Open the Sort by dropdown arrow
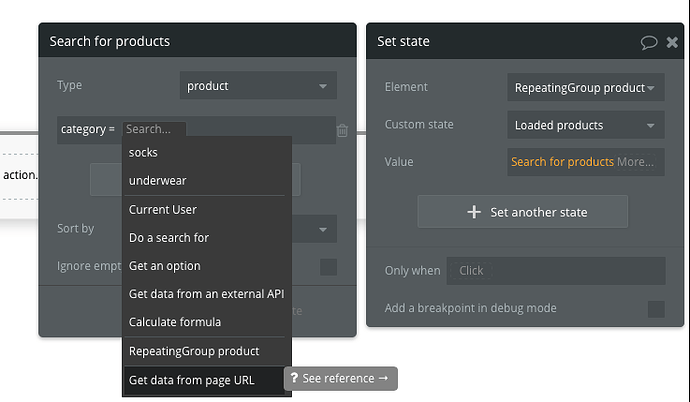 coord(323,229)
